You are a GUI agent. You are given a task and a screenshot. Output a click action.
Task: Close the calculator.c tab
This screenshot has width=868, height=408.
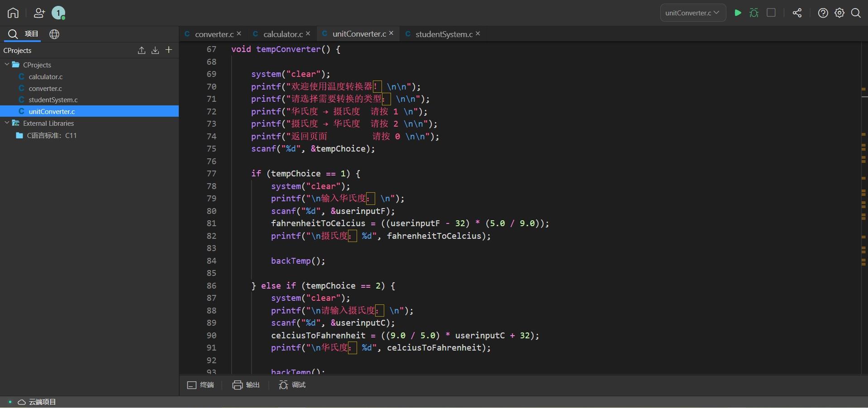(x=308, y=33)
